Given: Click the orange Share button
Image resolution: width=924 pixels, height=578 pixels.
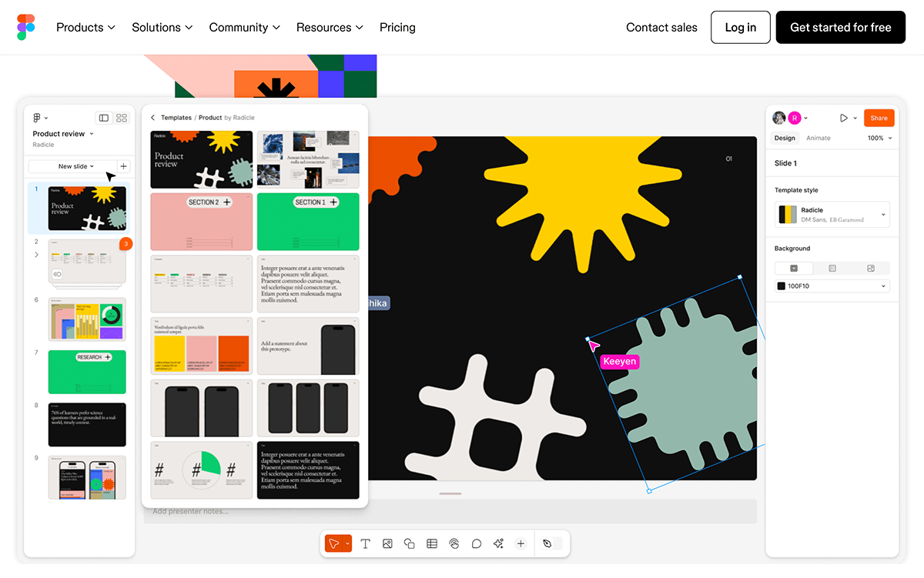Looking at the screenshot, I should (x=879, y=118).
